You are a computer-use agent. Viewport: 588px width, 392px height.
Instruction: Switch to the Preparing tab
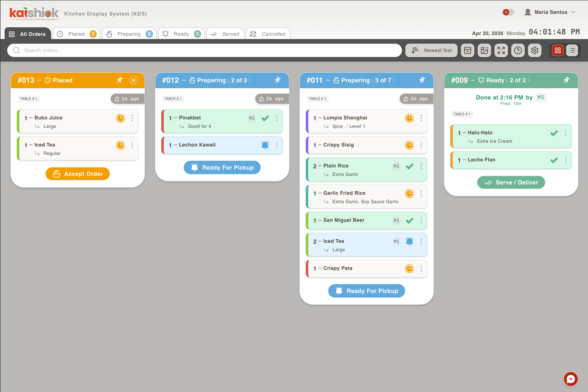click(x=129, y=34)
